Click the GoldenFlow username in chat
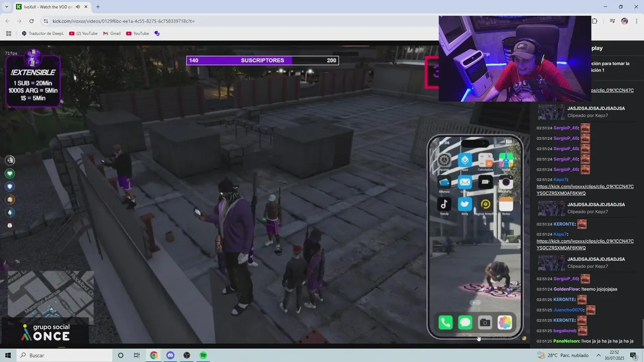Viewport: 644px width, 362px height. 567,289
